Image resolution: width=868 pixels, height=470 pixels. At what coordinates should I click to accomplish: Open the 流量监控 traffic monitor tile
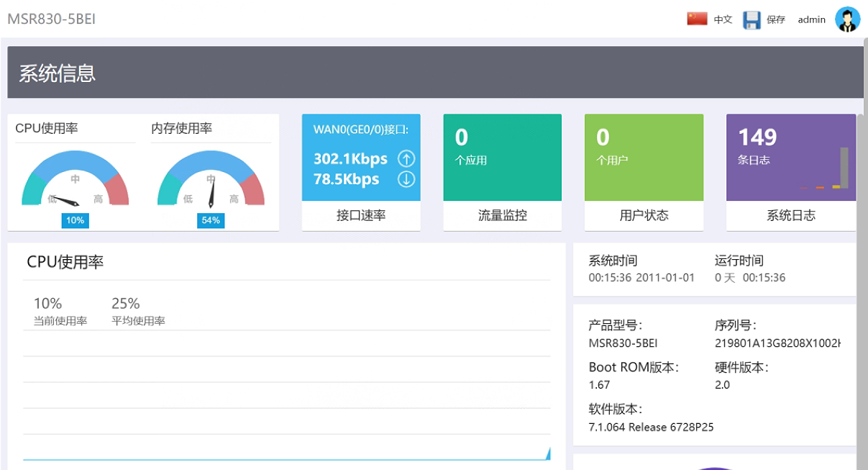click(x=503, y=215)
